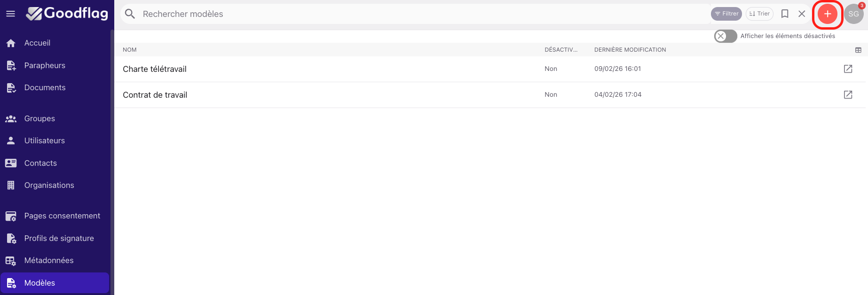Open the hamburger navigation menu
868x295 pixels.
[x=10, y=14]
